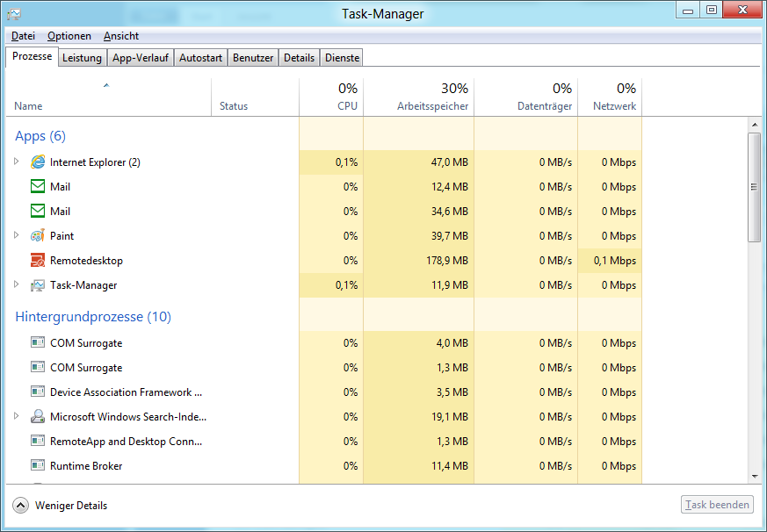Switch to the Details tab

pyautogui.click(x=299, y=58)
